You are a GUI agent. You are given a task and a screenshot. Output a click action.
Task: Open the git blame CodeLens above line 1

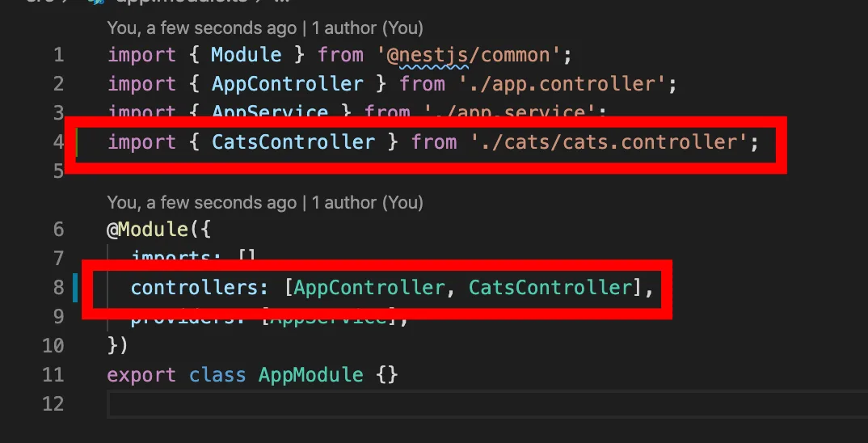(x=265, y=27)
